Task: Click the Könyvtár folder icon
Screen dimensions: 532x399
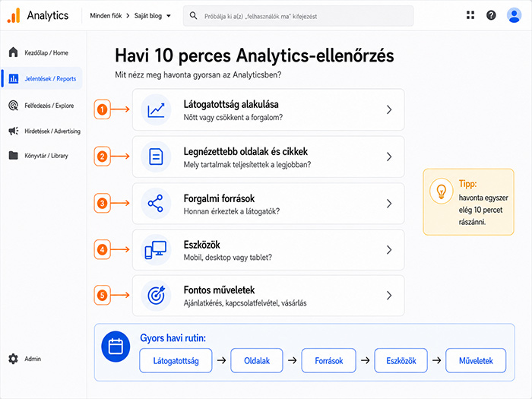Action: [x=13, y=155]
